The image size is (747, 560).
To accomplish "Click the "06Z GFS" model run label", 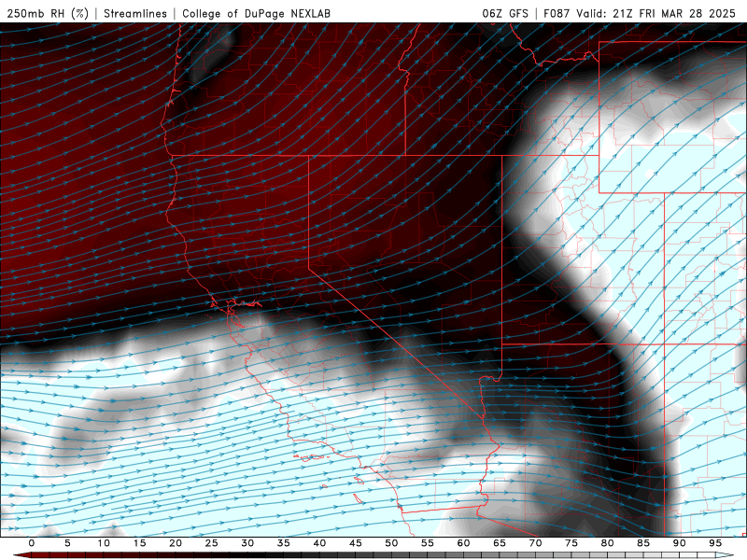I will 505,13.
